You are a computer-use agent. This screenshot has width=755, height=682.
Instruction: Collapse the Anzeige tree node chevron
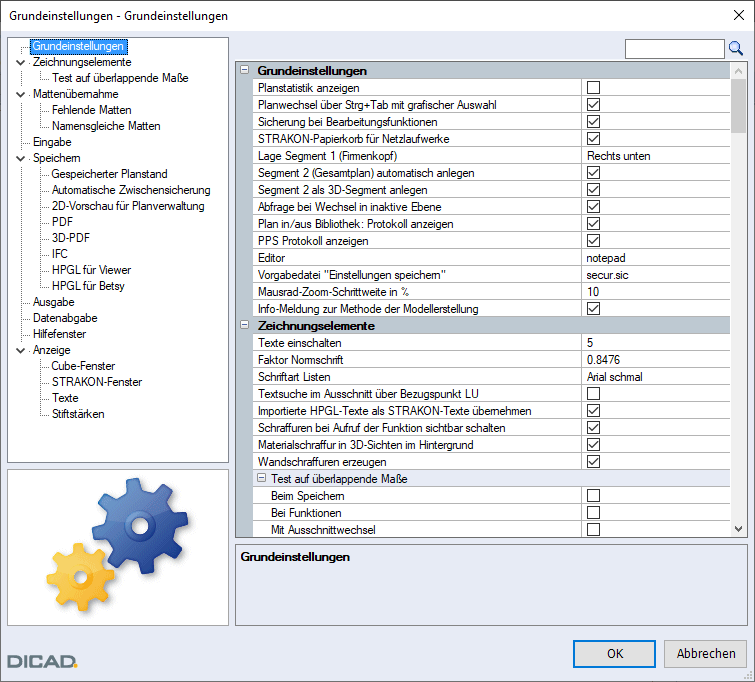click(20, 351)
